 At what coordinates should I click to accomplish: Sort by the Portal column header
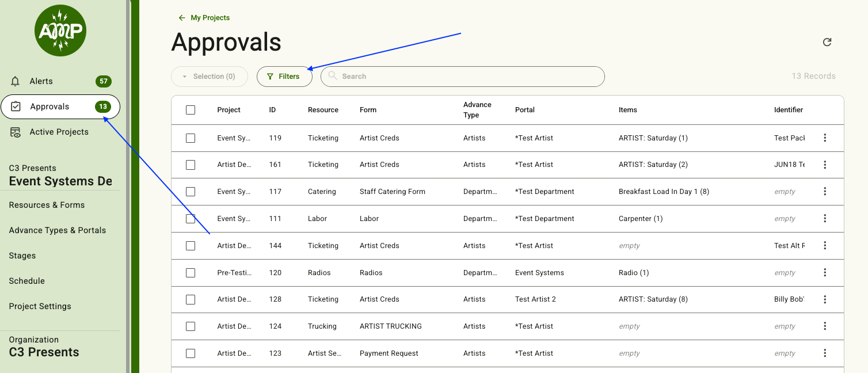pyautogui.click(x=525, y=110)
